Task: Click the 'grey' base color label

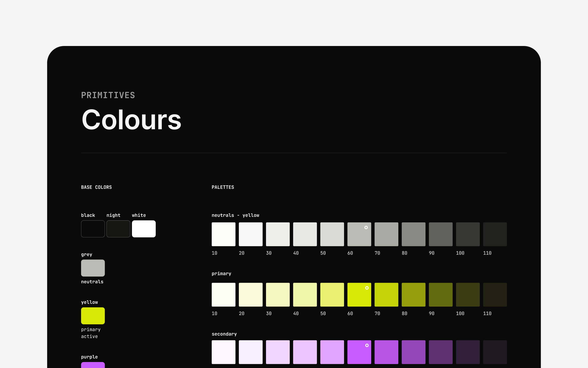Action: (x=87, y=255)
